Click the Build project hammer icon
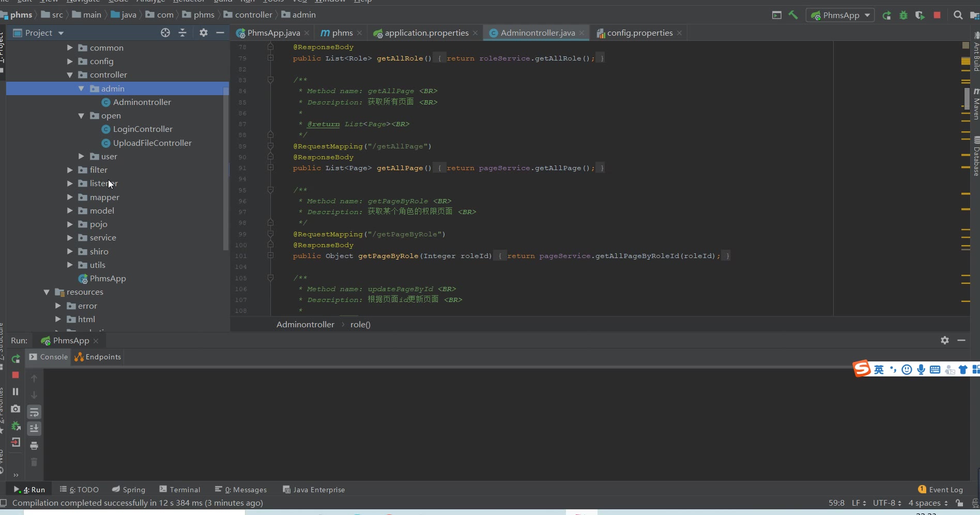The width and height of the screenshot is (980, 515). coord(793,15)
